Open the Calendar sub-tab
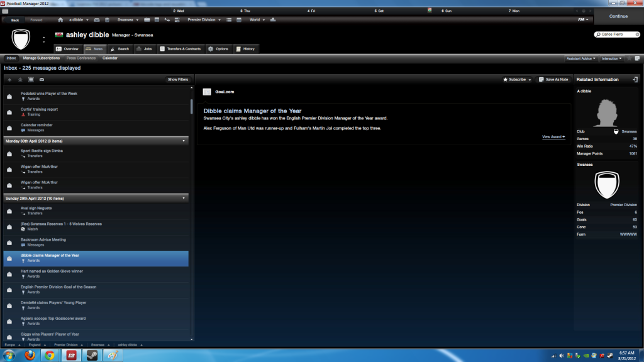This screenshot has width=644, height=362. [109, 58]
